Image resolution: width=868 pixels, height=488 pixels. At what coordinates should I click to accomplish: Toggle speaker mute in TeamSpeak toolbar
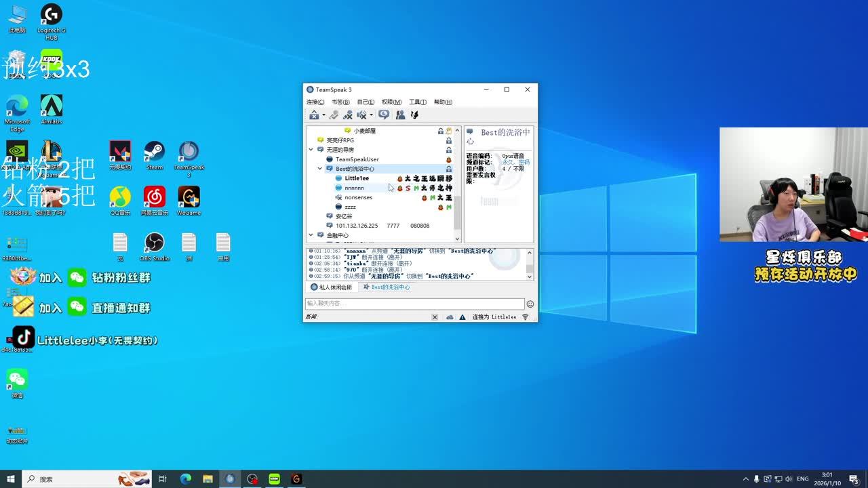click(362, 115)
